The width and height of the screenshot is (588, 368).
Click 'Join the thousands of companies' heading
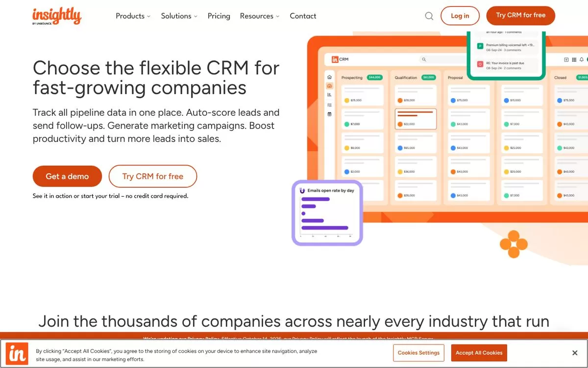[x=294, y=321]
